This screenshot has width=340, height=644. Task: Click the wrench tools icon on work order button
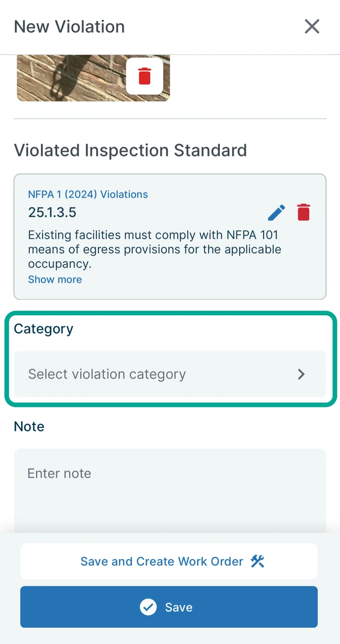[x=258, y=561]
